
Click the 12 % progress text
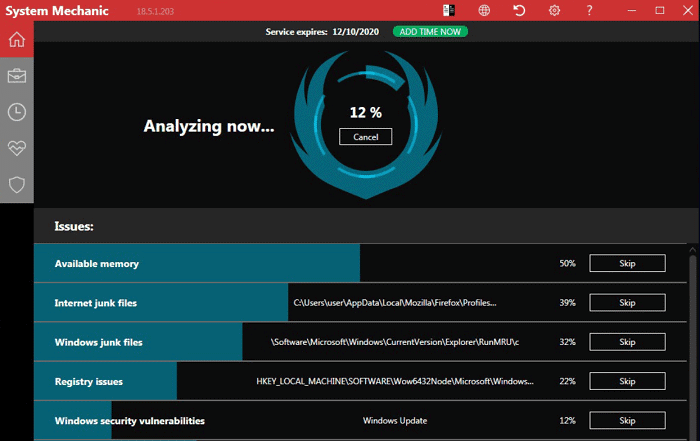tap(366, 112)
